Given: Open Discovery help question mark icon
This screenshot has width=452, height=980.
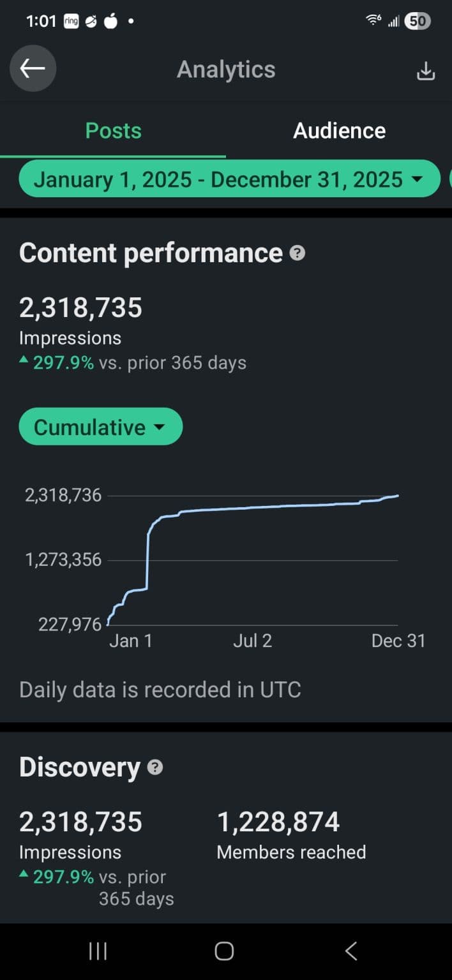Looking at the screenshot, I should 154,768.
